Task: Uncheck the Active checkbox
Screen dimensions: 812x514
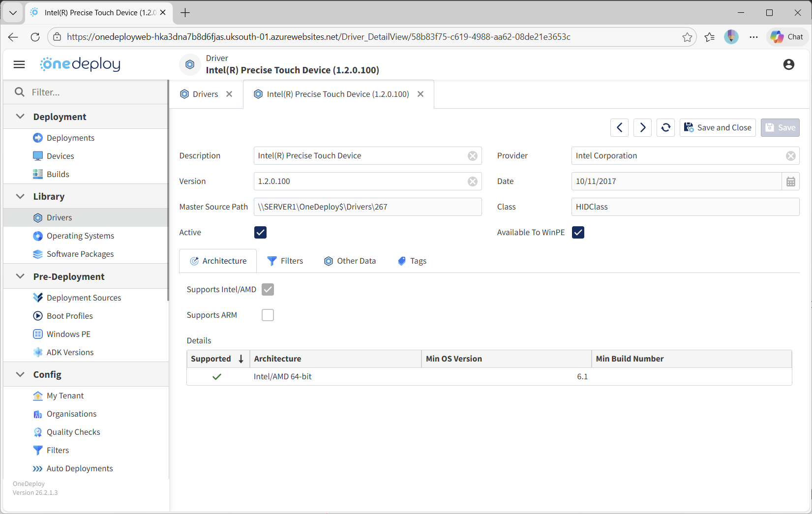Action: [x=260, y=233]
